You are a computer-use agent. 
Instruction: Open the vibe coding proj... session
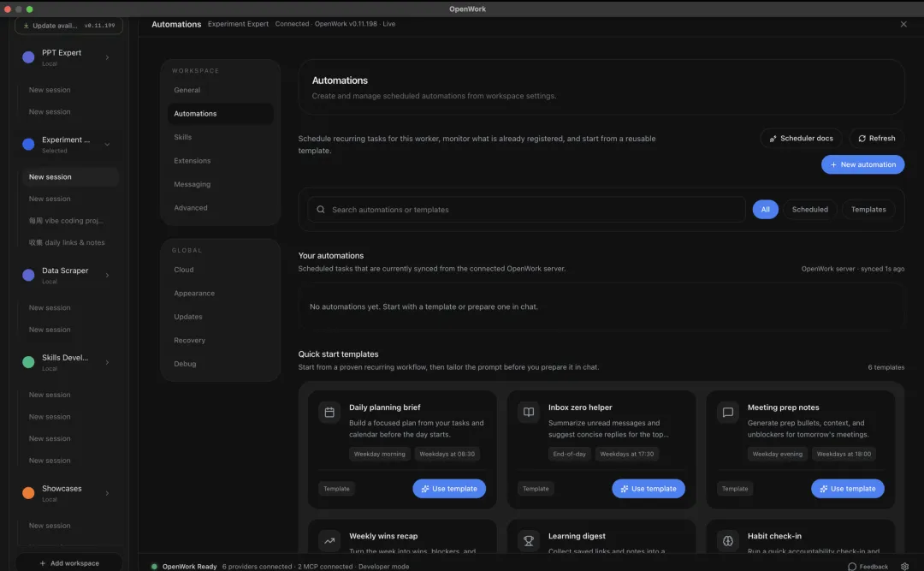point(70,221)
